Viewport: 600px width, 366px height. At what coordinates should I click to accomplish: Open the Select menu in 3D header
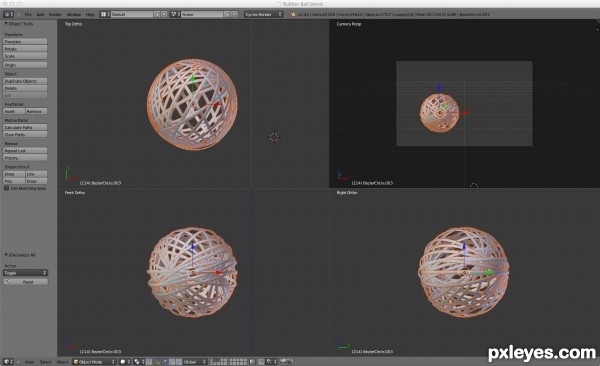(45, 362)
